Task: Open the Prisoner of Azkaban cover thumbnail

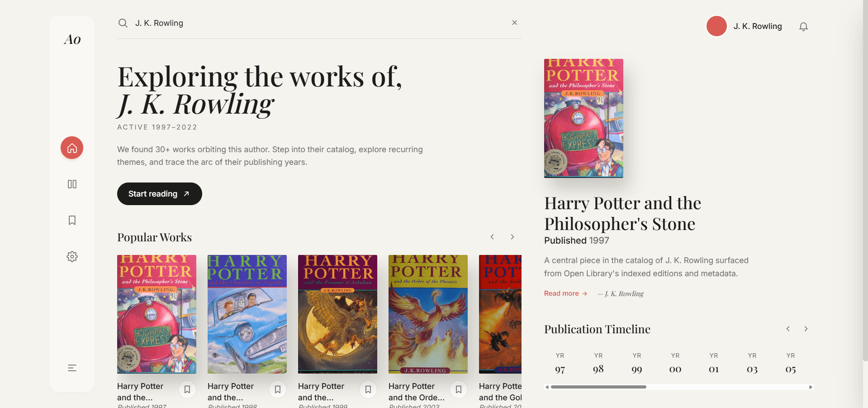Action: click(337, 314)
